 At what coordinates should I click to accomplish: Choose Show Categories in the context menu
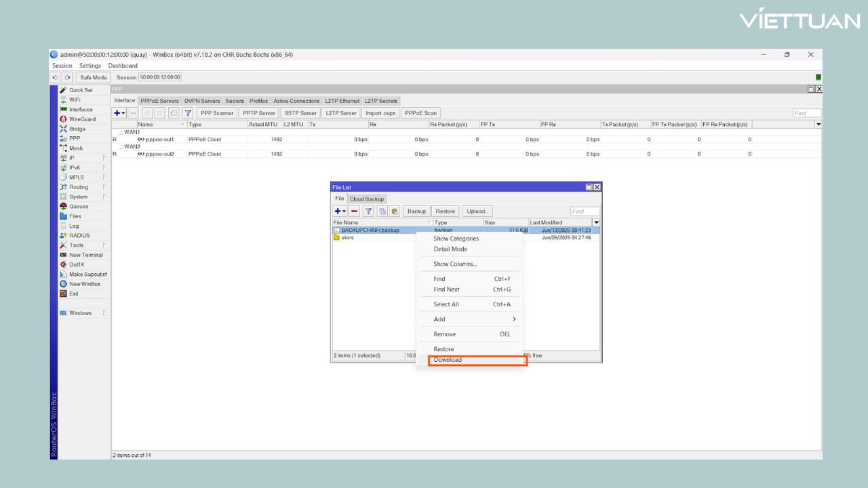click(456, 239)
